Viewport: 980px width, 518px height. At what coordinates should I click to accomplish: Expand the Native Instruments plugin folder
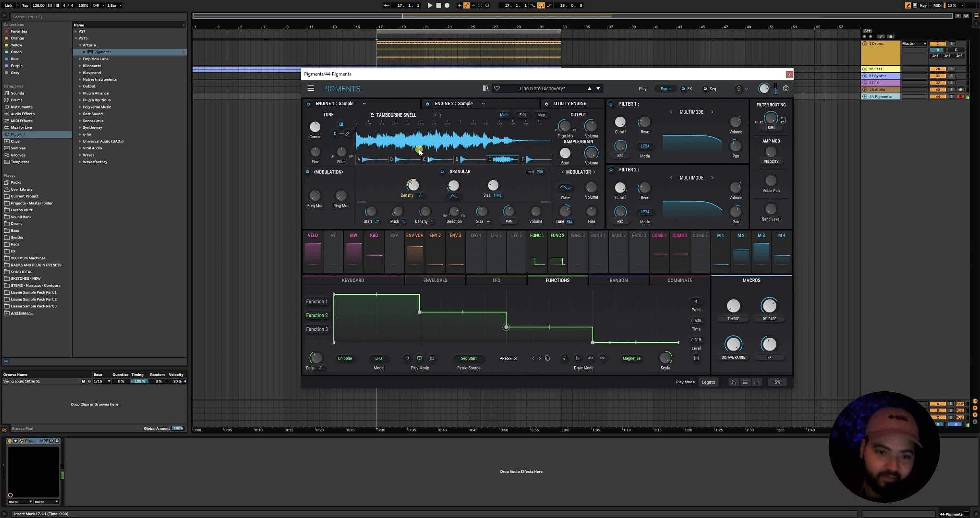coord(80,79)
